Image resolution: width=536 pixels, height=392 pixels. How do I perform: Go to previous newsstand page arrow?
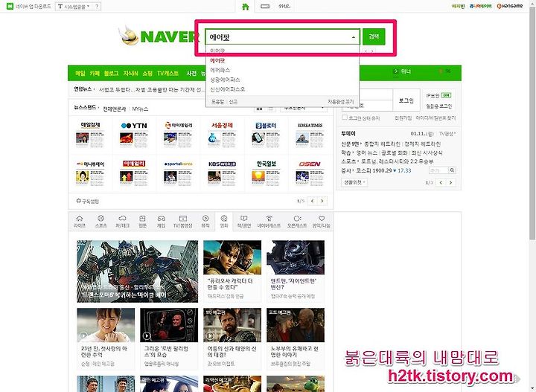coord(312,201)
